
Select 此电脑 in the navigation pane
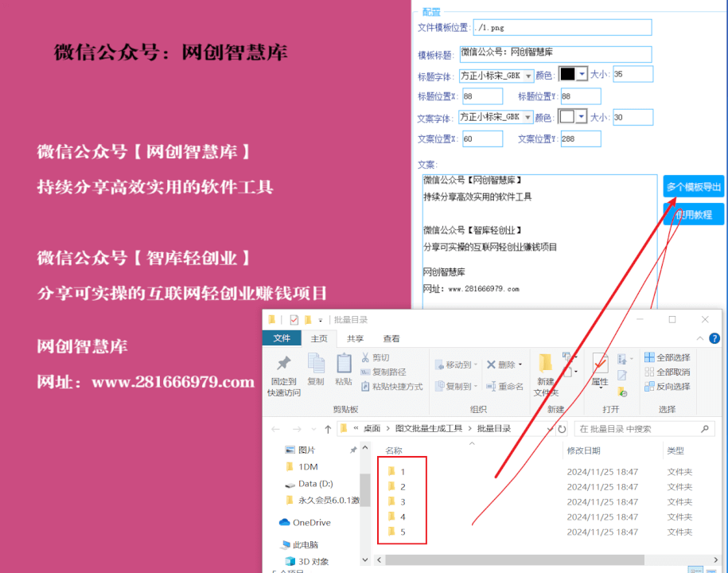click(300, 544)
